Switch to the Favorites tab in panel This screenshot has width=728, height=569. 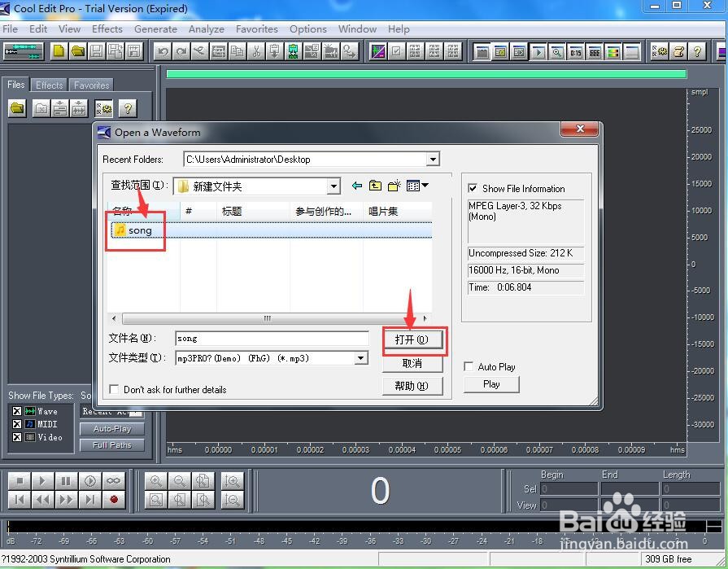91,85
